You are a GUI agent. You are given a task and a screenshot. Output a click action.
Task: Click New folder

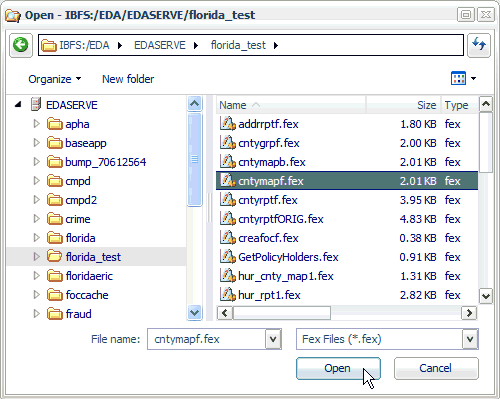[x=128, y=79]
